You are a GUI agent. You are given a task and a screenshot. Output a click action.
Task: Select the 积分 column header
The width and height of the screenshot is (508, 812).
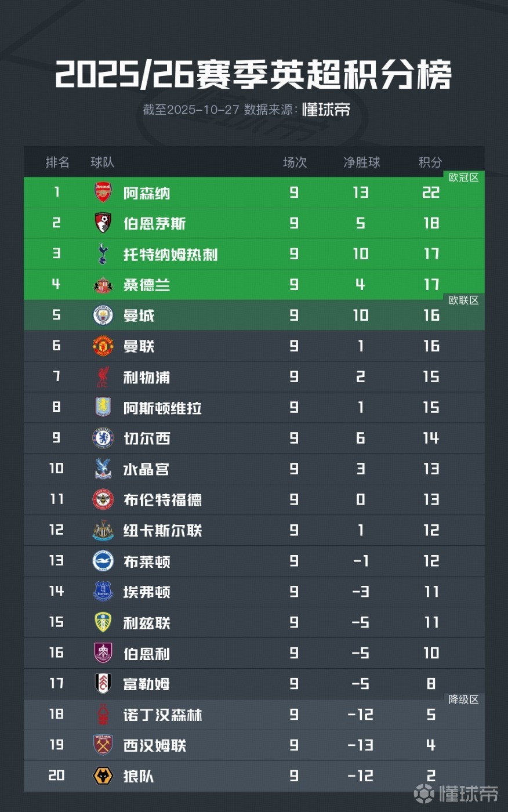pos(430,162)
